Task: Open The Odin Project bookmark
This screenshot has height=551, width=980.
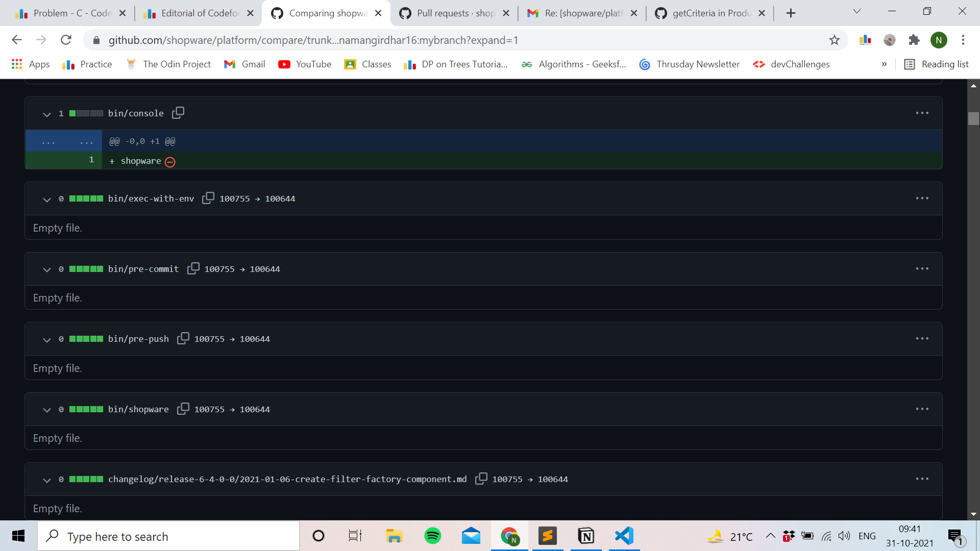Action: click(x=168, y=64)
